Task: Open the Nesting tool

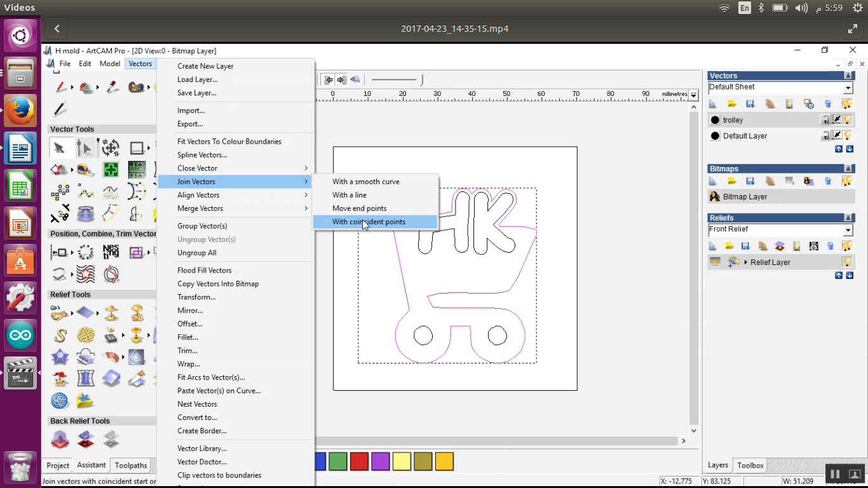Action: pos(111,252)
